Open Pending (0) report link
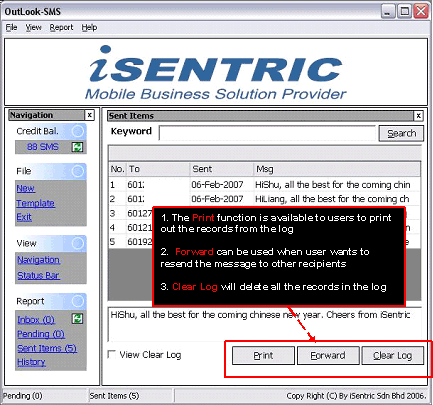The height and width of the screenshot is (405, 433). click(x=41, y=334)
